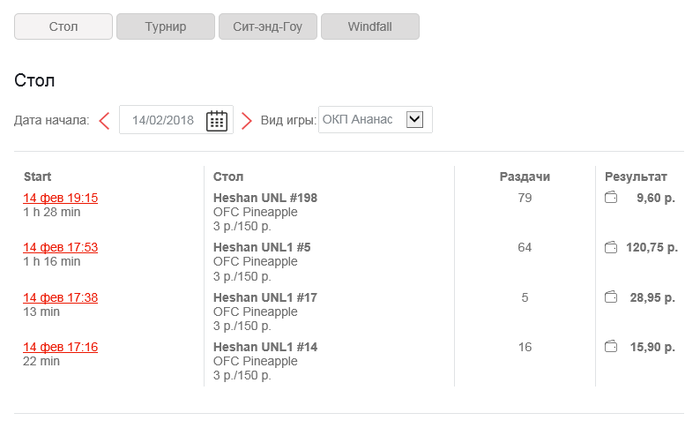700x428 pixels.
Task: Click wallet icon for Heshan UNL1 #5
Action: pyautogui.click(x=611, y=247)
